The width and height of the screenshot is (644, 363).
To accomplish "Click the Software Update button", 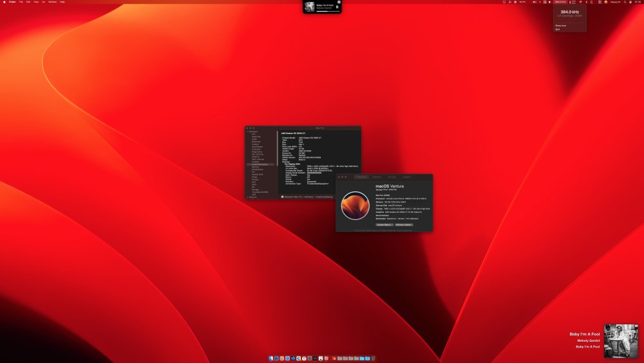I will tap(404, 225).
